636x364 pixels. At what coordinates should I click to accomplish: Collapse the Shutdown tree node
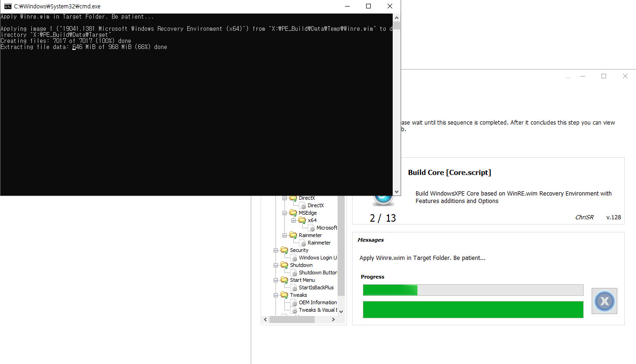click(x=276, y=265)
